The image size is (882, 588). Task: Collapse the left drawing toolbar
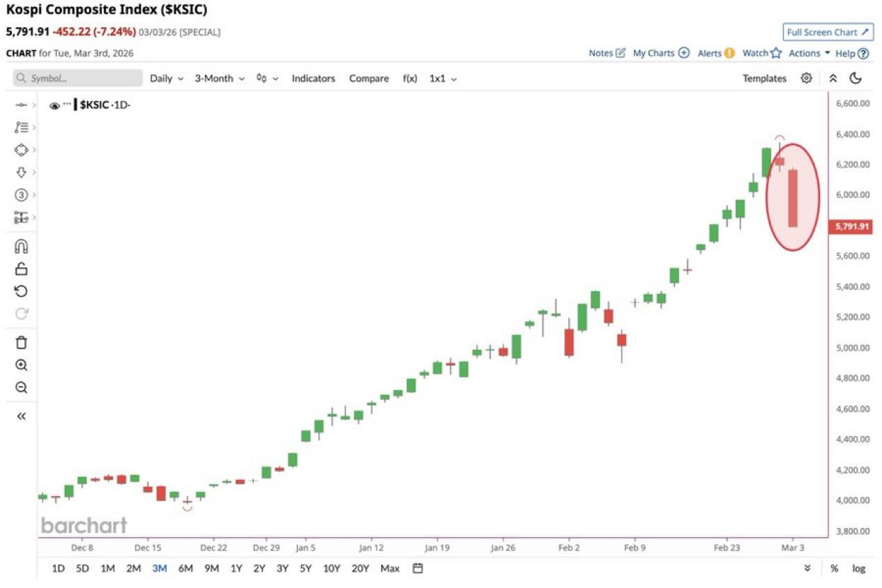tap(21, 416)
